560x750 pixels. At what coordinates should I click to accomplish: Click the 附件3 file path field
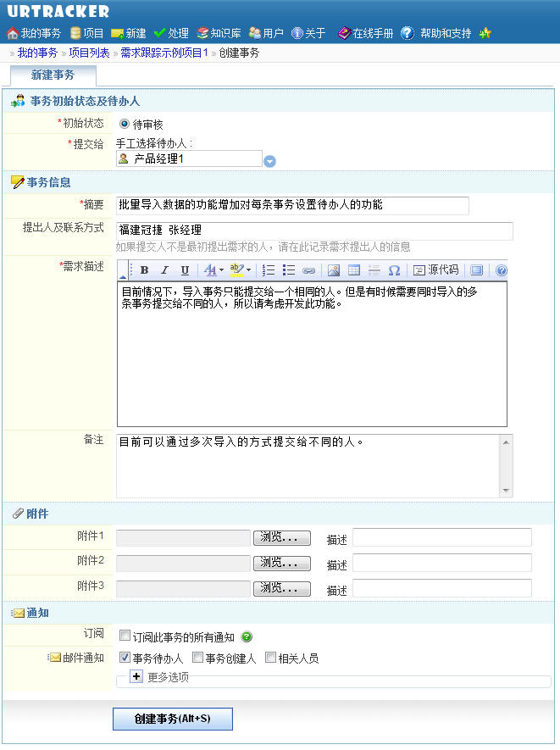click(x=184, y=588)
